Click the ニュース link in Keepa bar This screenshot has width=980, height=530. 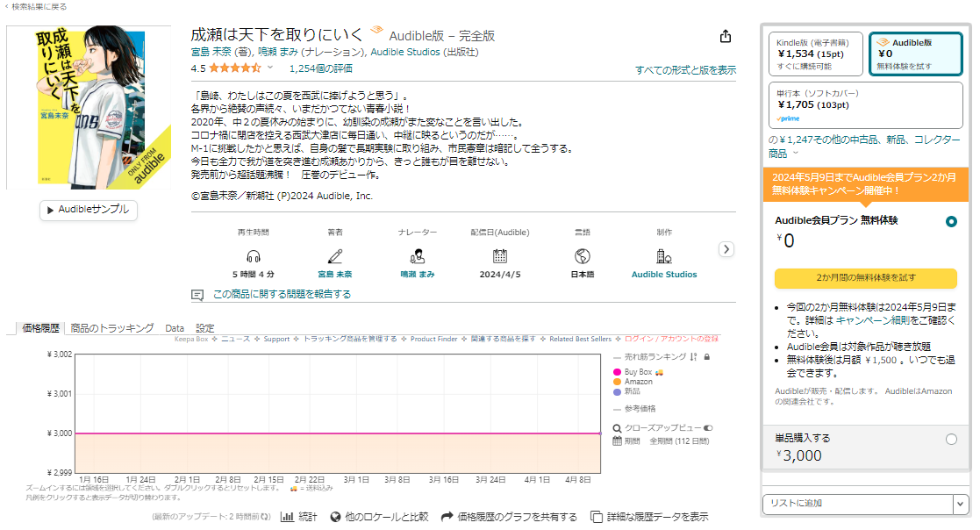click(x=236, y=339)
